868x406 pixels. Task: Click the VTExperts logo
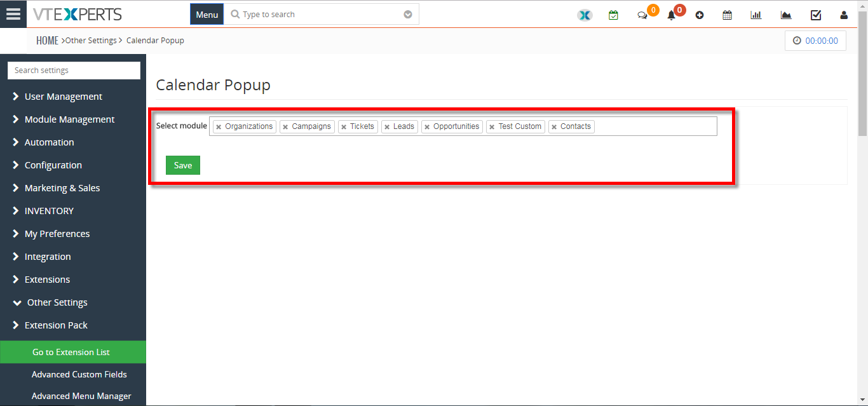(x=77, y=14)
